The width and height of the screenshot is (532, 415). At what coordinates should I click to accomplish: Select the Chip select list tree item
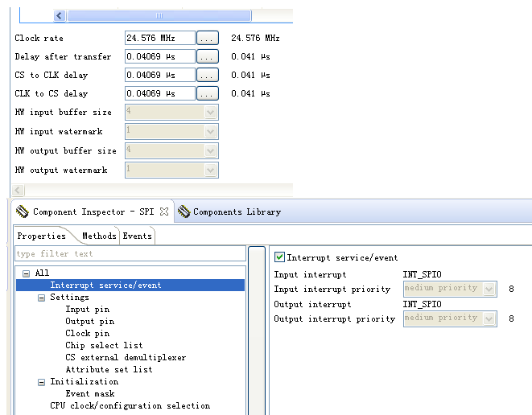[x=104, y=346]
